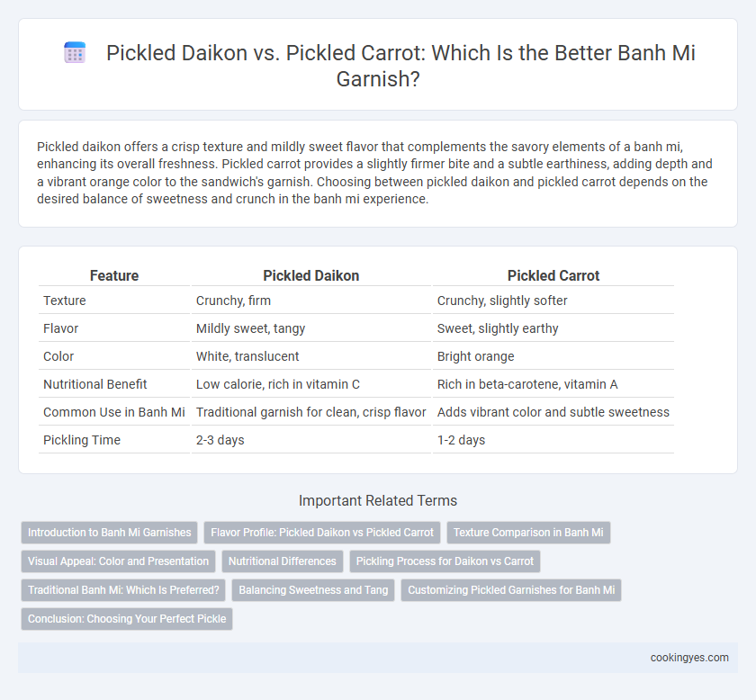Click the Pickled Daikon column header
756x700 pixels.
click(311, 275)
